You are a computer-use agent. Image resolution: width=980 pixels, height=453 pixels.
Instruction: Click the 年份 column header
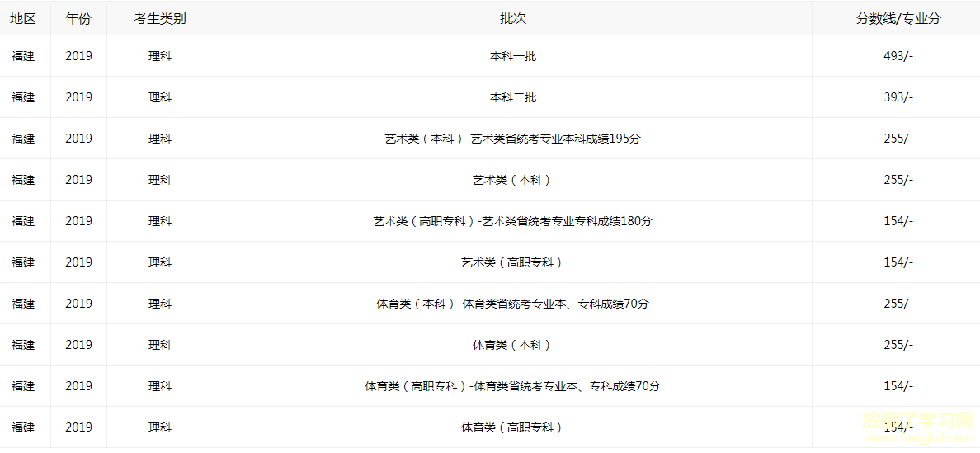(x=78, y=19)
